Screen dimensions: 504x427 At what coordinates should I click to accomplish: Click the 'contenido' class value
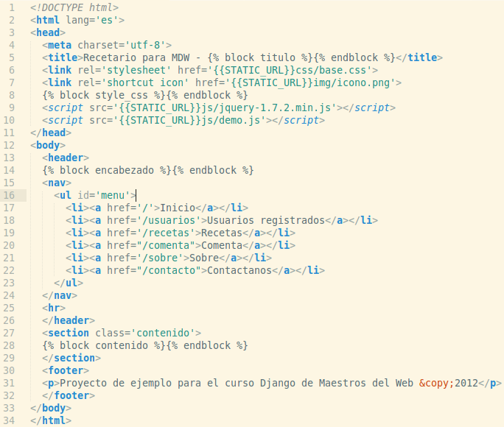163,333
